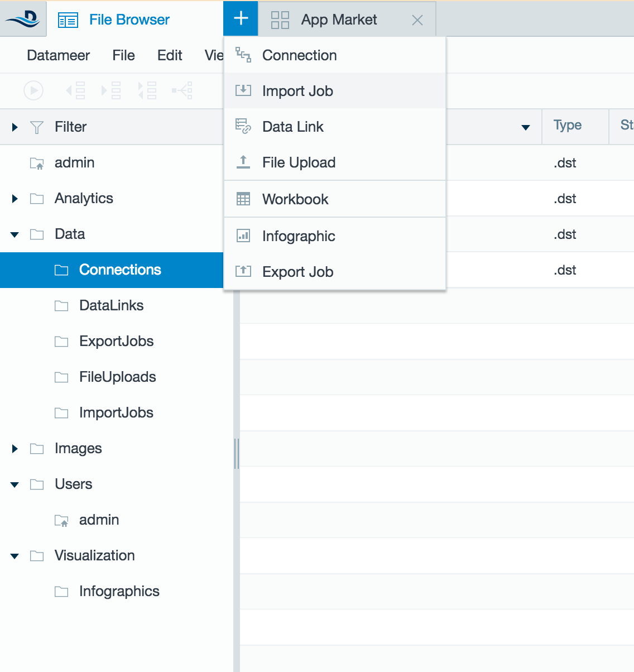Image resolution: width=634 pixels, height=672 pixels.
Task: Choose Workbook from the menu
Action: [335, 199]
